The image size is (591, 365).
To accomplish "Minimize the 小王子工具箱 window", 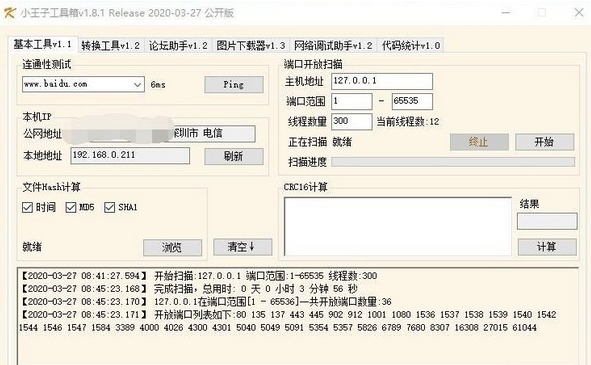I will click(506, 13).
